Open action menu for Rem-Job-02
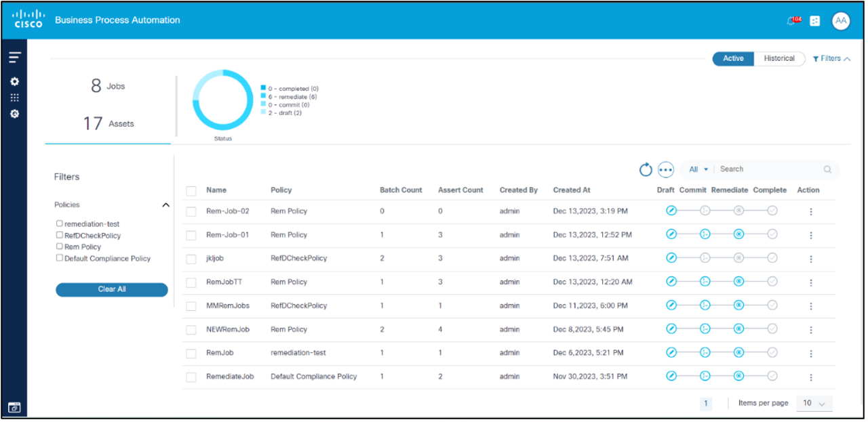868x422 pixels. (x=811, y=211)
